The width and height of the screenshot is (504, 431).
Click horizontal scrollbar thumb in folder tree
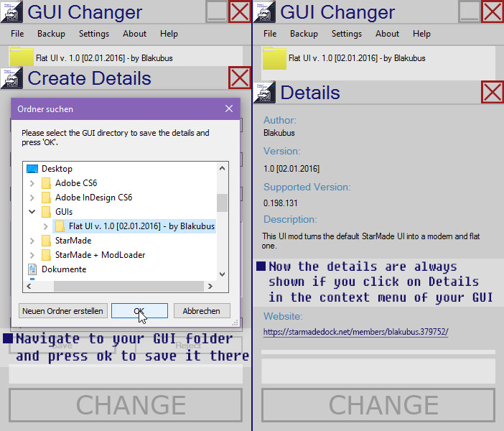pos(129,286)
